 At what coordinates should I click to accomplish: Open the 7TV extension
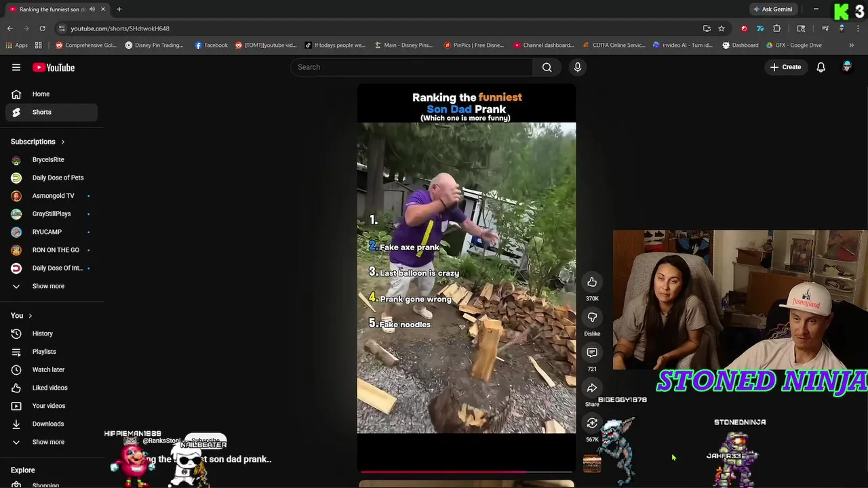coord(760,28)
